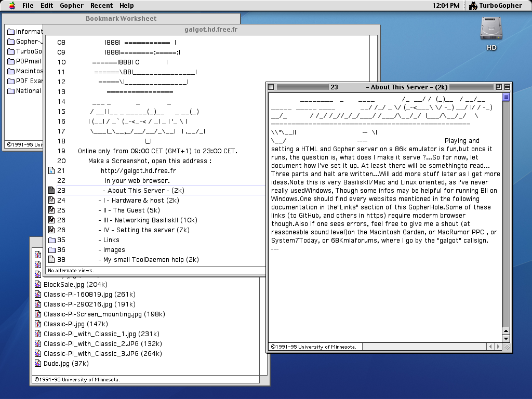Screen dimensions: 532x399
Task: Click the POPmail folder icon in Bookmark Worksheet
Action: (x=11, y=61)
